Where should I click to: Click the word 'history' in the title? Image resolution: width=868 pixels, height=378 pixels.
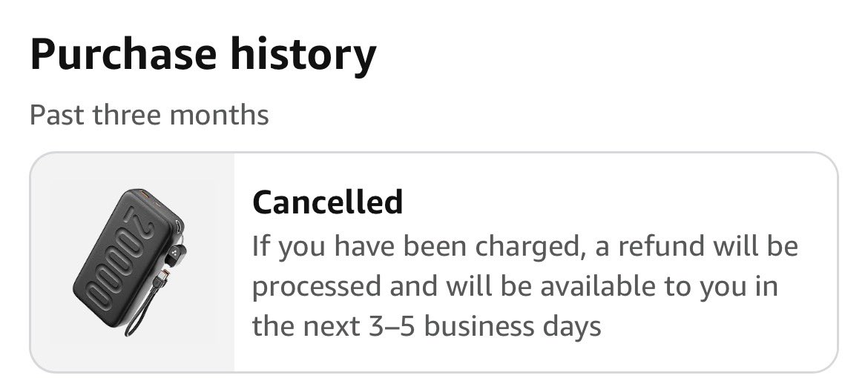tap(303, 54)
